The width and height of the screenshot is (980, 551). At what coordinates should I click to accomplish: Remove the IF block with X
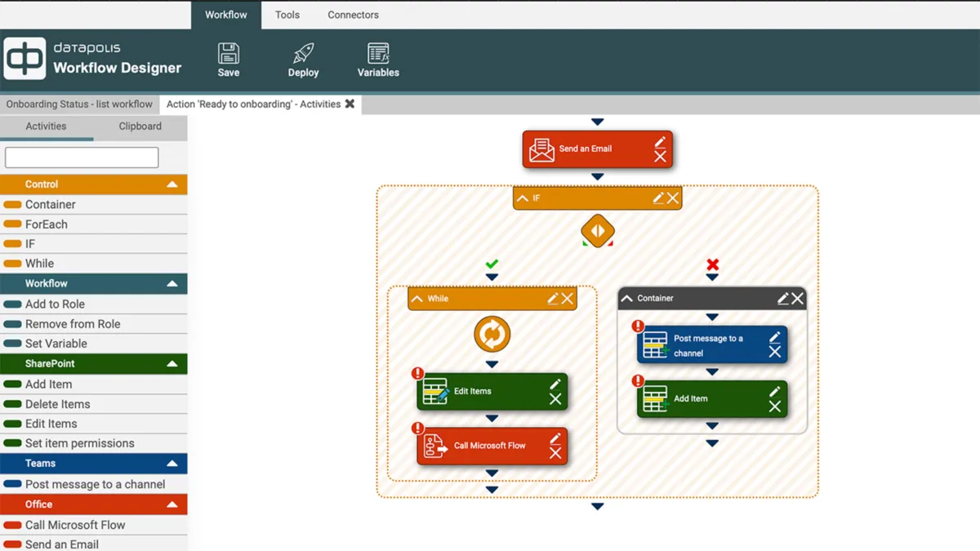(x=672, y=198)
